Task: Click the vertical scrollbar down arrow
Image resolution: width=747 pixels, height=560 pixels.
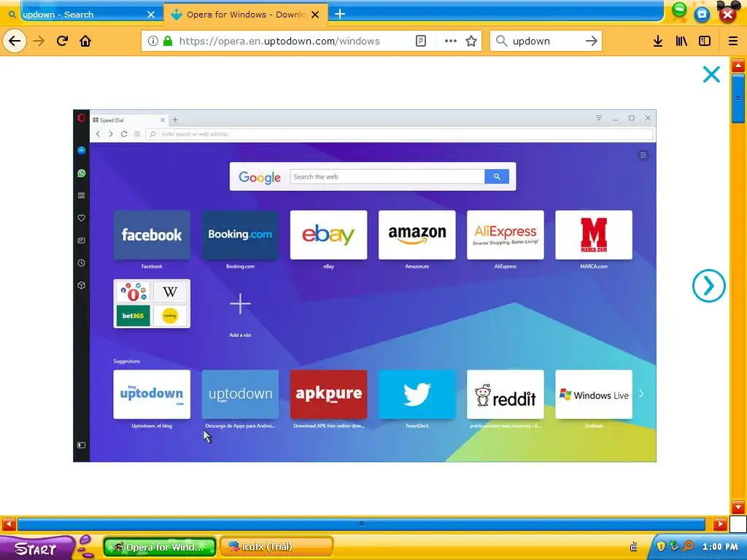Action: coord(738,507)
